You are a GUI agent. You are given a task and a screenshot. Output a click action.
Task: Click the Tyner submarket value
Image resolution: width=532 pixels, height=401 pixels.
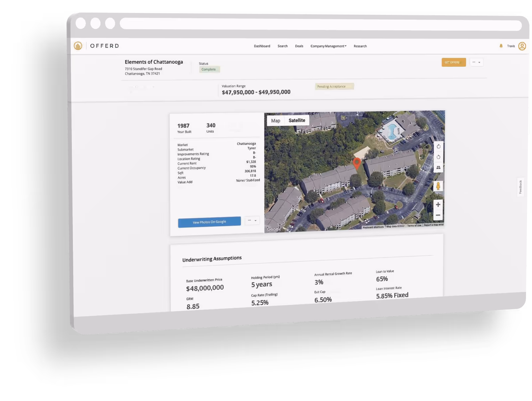pyautogui.click(x=252, y=148)
